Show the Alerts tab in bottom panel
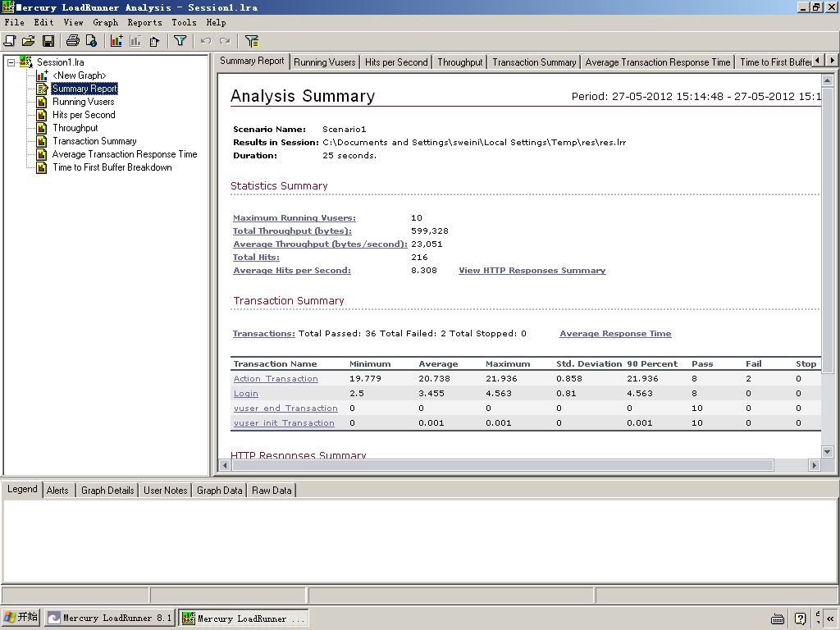 [x=57, y=491]
